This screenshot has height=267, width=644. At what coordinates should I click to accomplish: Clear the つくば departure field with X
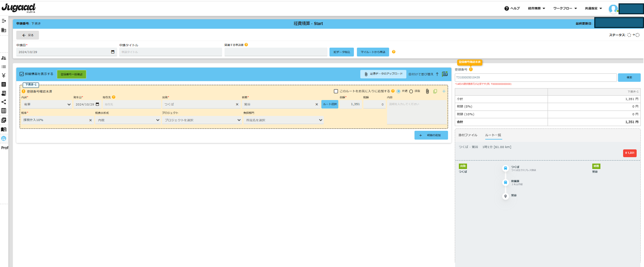[x=237, y=104]
